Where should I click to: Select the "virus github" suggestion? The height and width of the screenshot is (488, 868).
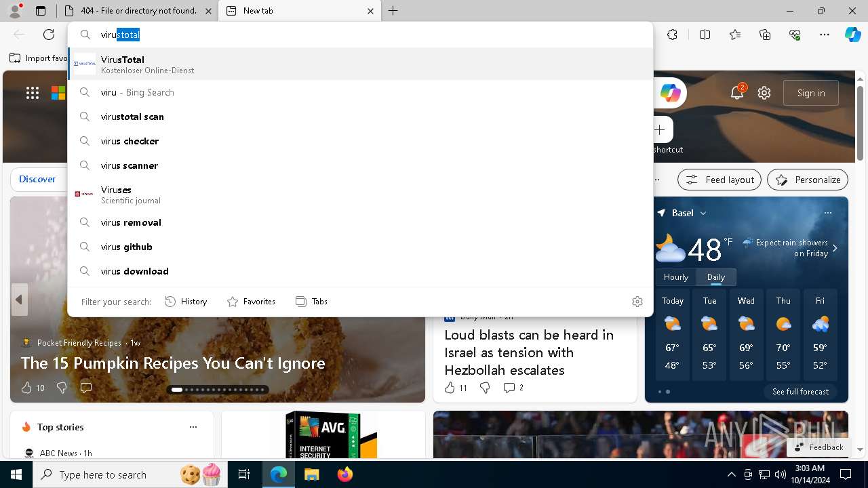point(361,247)
